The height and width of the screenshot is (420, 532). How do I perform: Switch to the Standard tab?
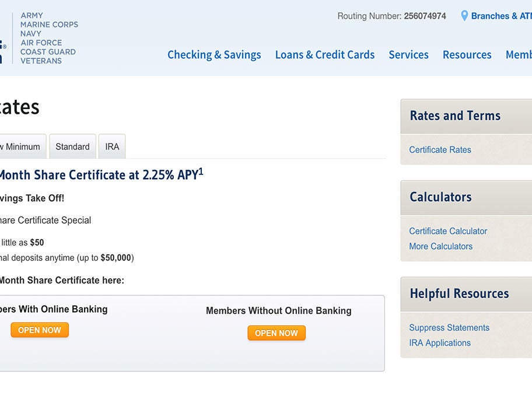(x=72, y=147)
